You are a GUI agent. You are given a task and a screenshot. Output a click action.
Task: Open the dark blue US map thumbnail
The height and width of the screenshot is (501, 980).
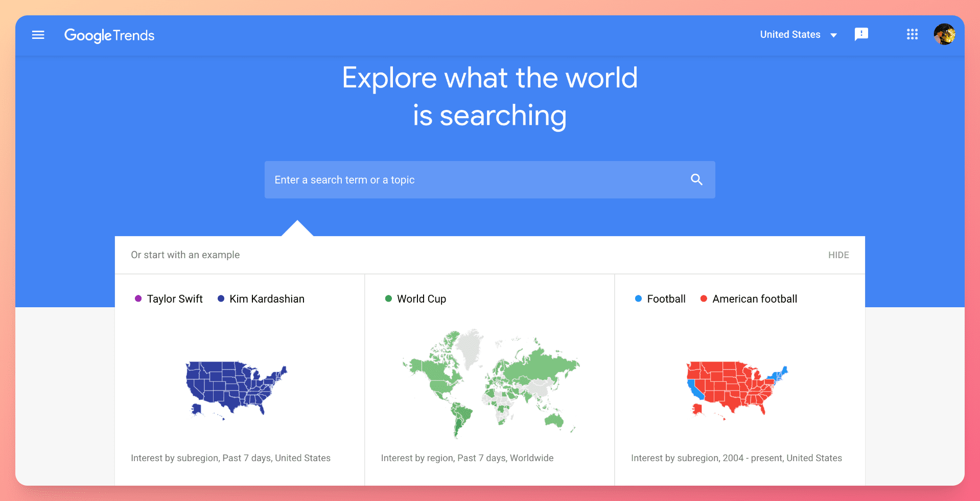click(236, 389)
